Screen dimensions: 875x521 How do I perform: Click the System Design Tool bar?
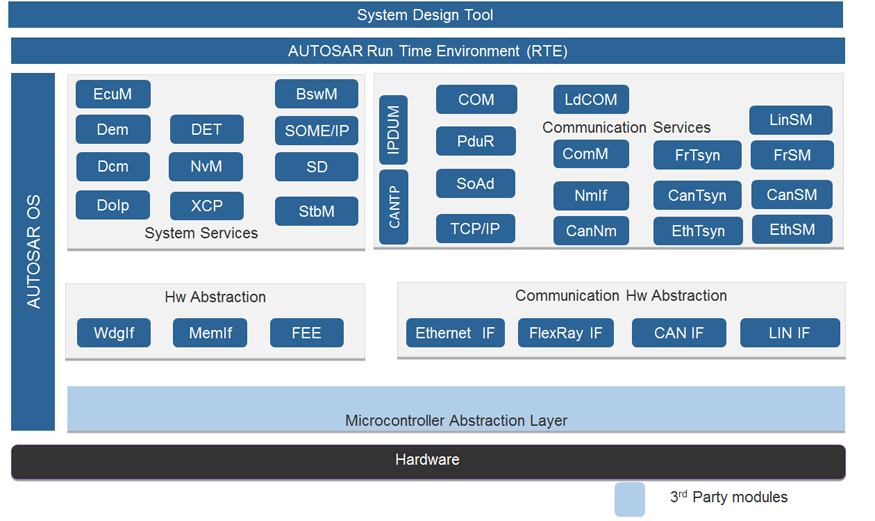pos(425,15)
